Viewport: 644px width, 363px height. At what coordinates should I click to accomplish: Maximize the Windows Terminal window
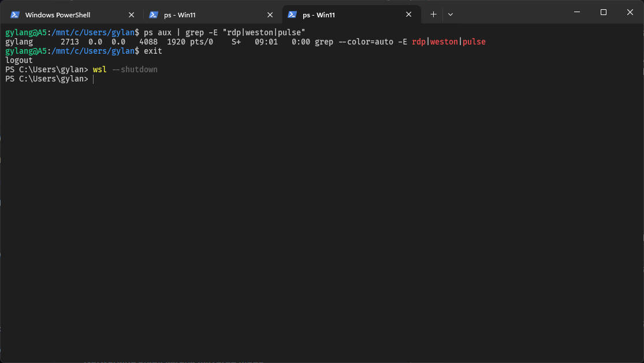[604, 12]
